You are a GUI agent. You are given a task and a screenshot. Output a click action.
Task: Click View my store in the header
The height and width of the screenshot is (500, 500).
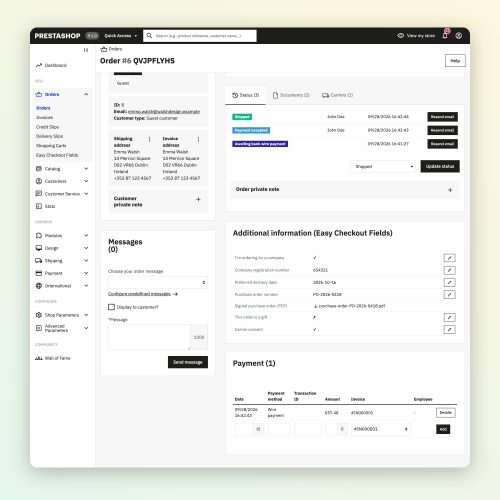tap(416, 36)
